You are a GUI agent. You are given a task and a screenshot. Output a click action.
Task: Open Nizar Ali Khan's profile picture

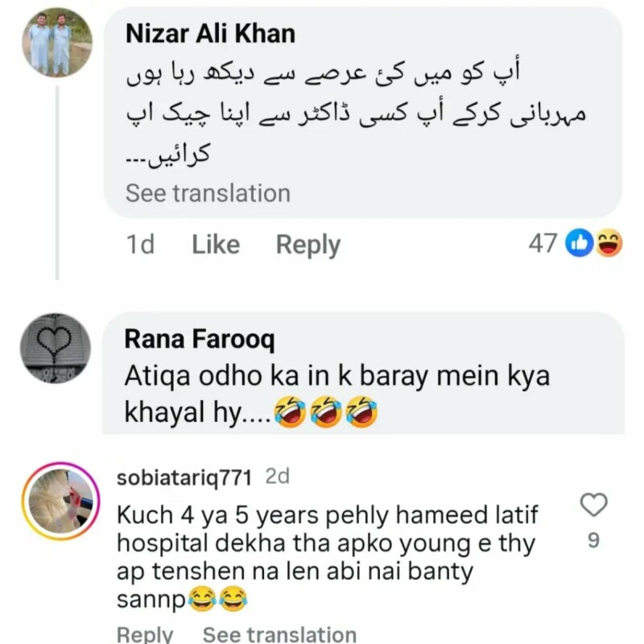coord(56,43)
